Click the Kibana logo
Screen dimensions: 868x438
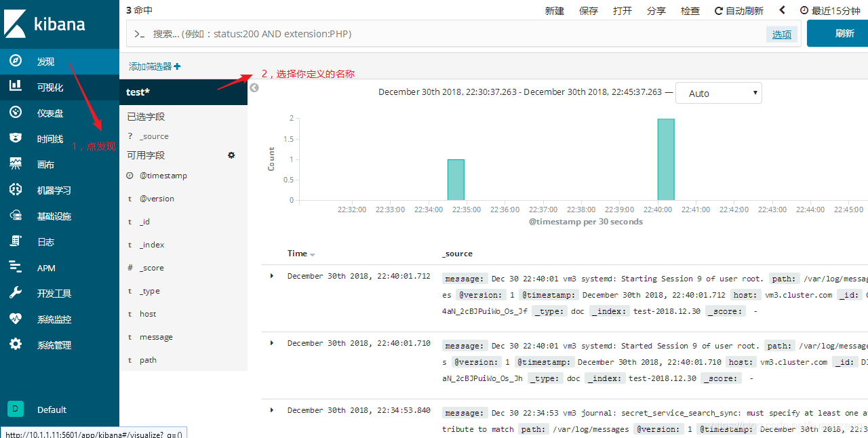pyautogui.click(x=45, y=23)
